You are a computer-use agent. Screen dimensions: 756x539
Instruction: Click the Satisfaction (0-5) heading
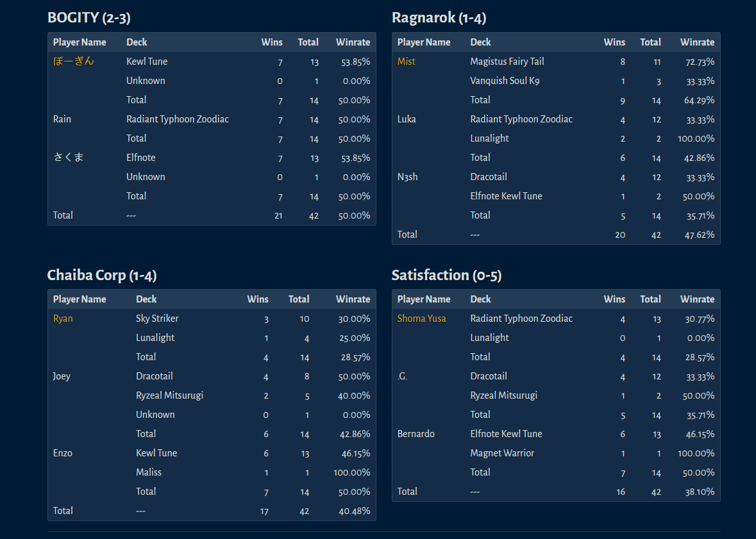(x=446, y=276)
